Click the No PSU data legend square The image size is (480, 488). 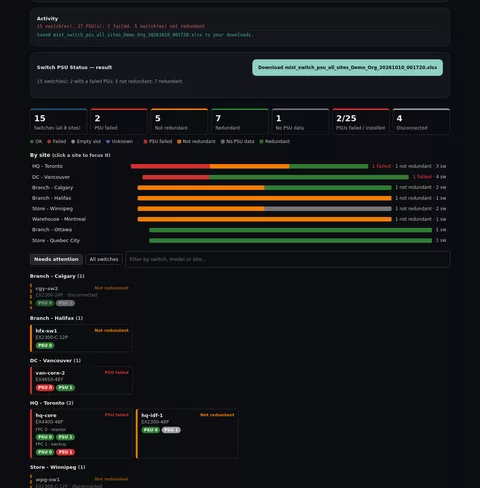223,142
